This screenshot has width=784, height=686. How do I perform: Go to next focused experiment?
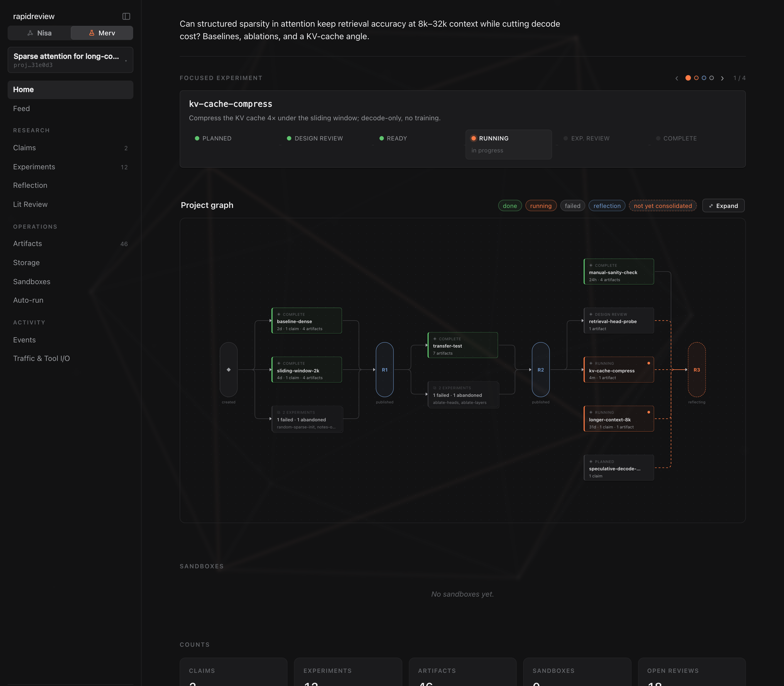[722, 78]
